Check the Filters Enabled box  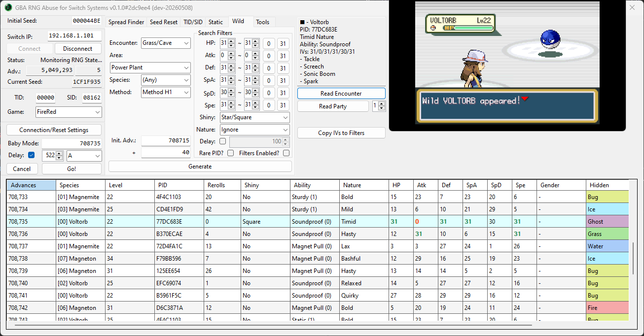[286, 153]
